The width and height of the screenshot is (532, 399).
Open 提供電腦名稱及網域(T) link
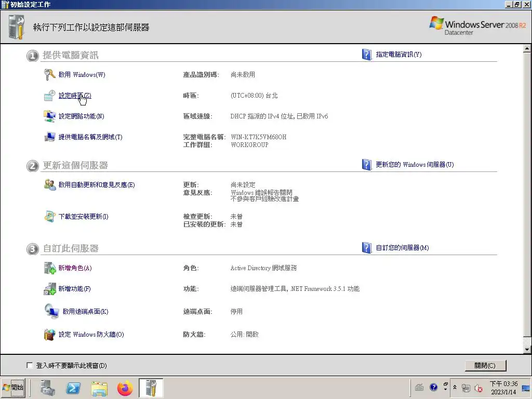[x=90, y=137]
